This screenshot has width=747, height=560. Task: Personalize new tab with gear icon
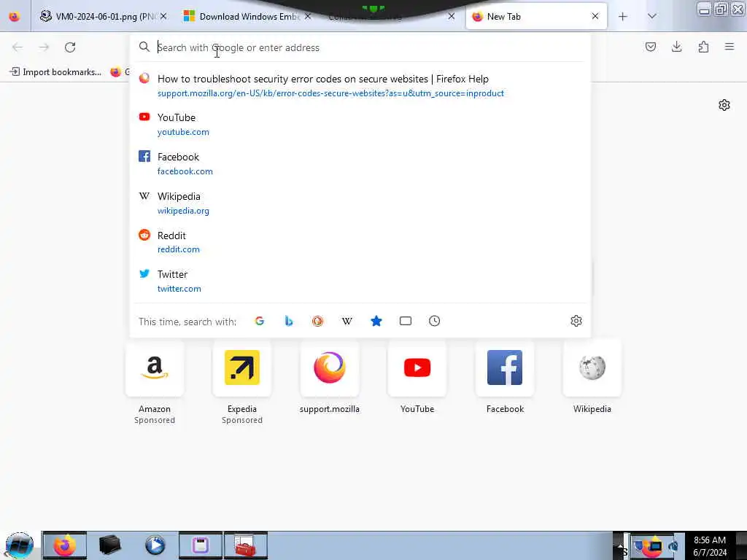(724, 105)
